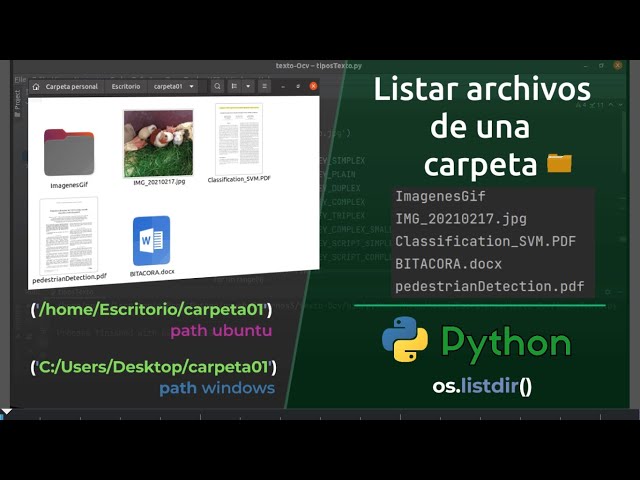Click the os.listdir() text
The image size is (640, 480).
click(x=482, y=386)
